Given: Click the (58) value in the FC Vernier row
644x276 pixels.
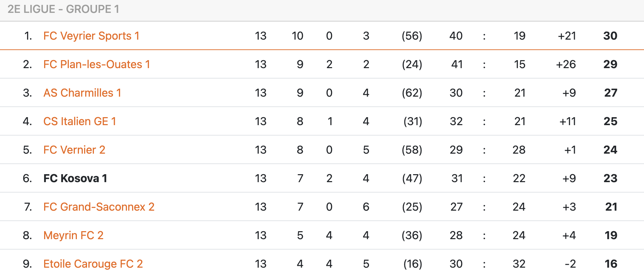Looking at the screenshot, I should coord(412,150).
